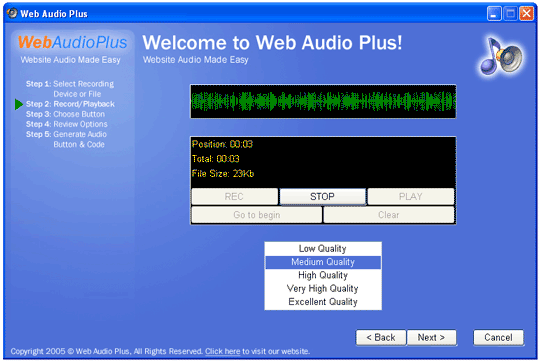Click the green audio waveform display
Image resolution: width=540 pixels, height=362 pixels.
(323, 101)
